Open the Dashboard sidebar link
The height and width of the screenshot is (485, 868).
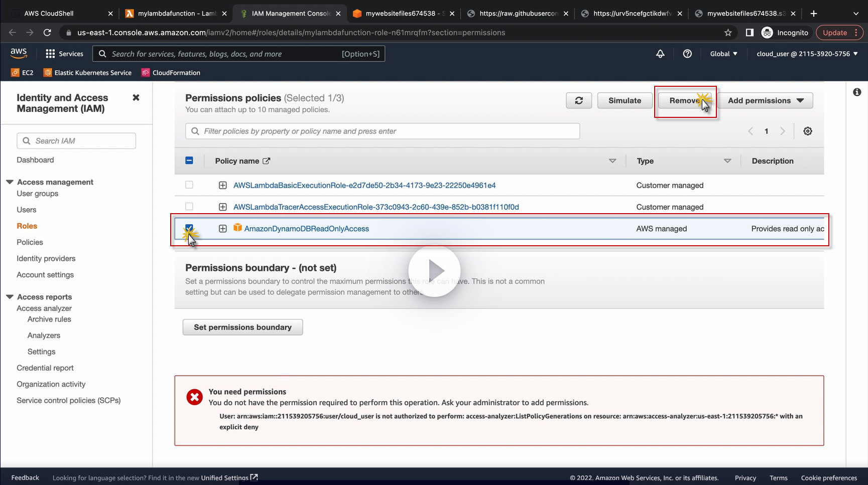click(x=35, y=160)
